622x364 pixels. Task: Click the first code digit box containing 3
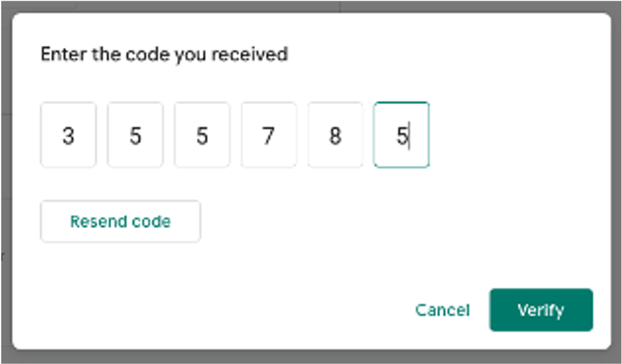[x=68, y=135]
